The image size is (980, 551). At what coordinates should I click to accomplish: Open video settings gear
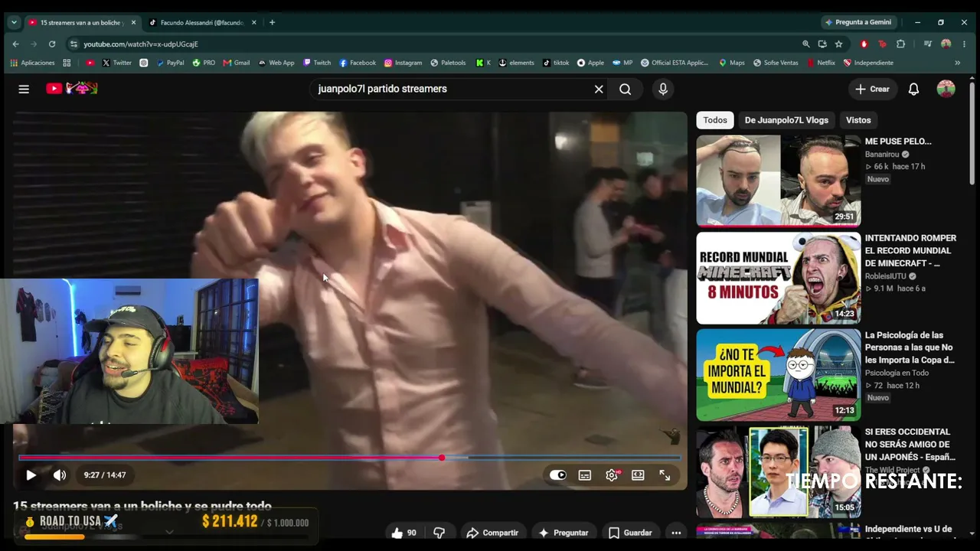[612, 475]
